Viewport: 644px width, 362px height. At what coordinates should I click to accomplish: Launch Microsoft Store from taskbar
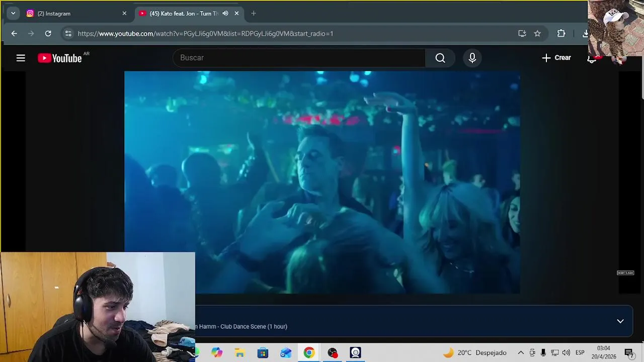[x=263, y=353]
